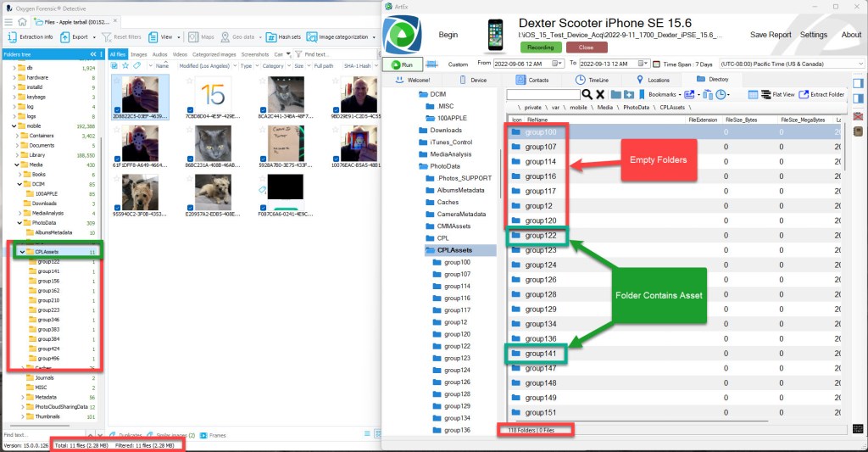Toggle the select-all files checkbox
The image size is (868, 452).
click(x=115, y=65)
